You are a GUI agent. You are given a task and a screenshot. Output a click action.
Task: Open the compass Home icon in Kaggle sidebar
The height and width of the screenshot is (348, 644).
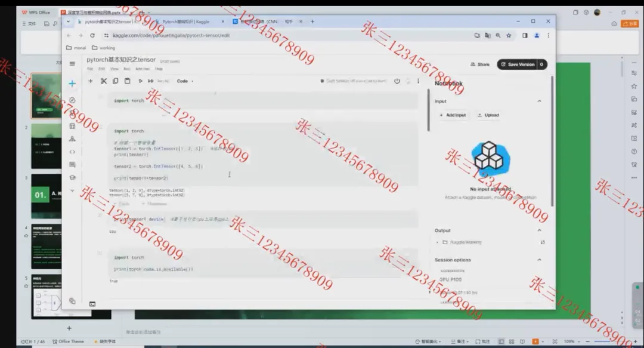point(72,100)
